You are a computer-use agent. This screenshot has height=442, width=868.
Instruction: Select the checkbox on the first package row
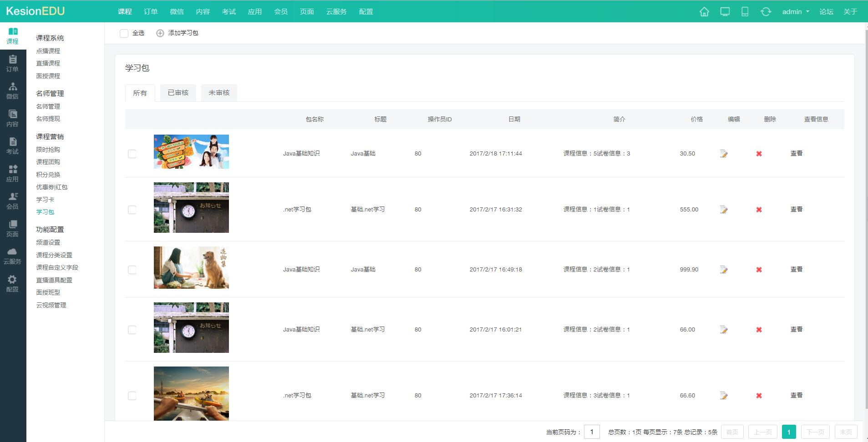[x=132, y=154]
